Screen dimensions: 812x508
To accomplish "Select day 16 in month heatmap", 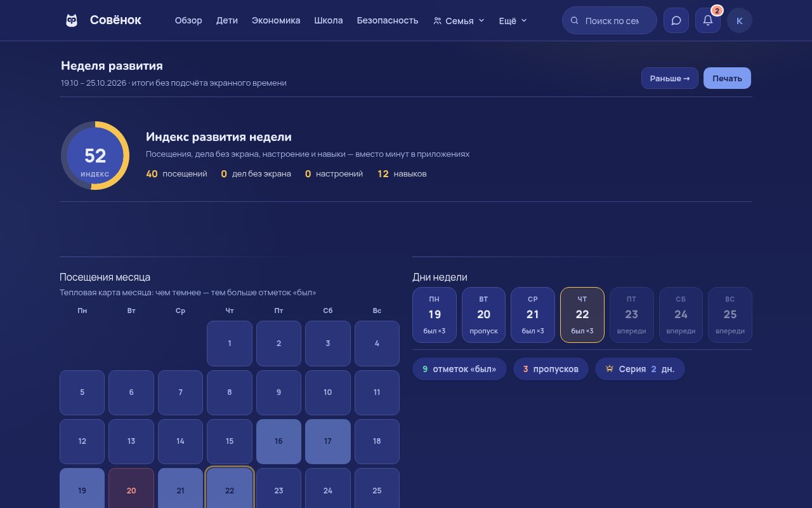I will tap(278, 441).
